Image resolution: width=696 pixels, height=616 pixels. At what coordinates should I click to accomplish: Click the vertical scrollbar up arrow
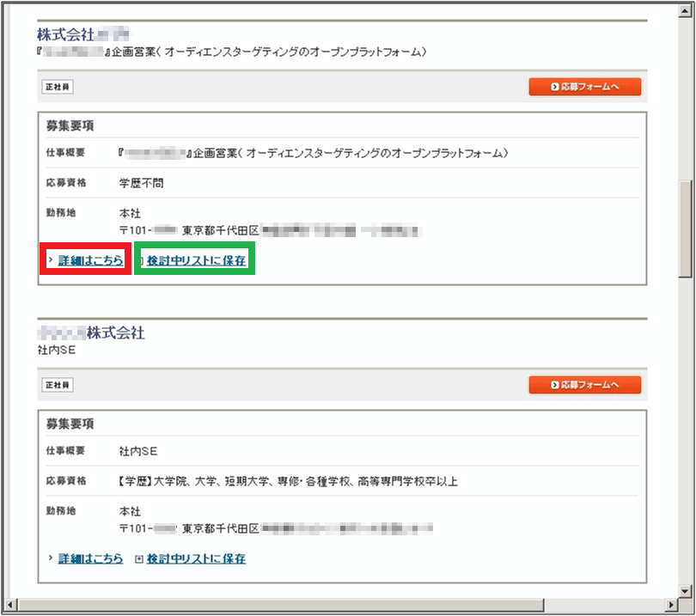point(685,9)
